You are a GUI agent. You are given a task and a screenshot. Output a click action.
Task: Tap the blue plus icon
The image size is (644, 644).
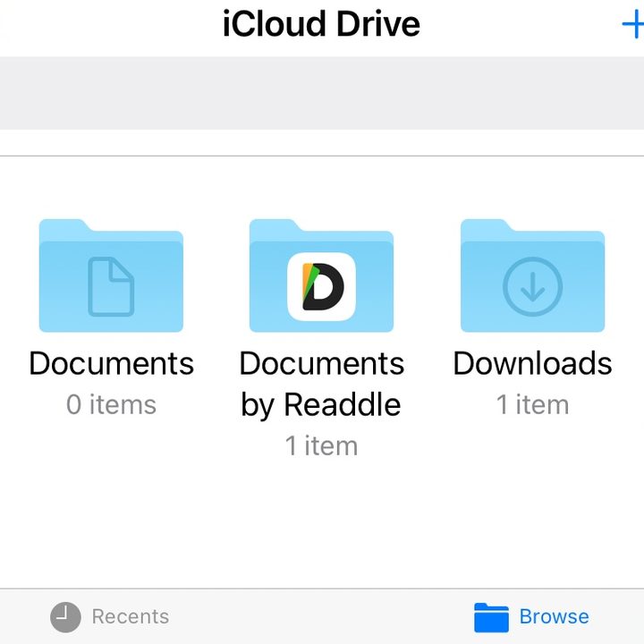click(x=633, y=25)
